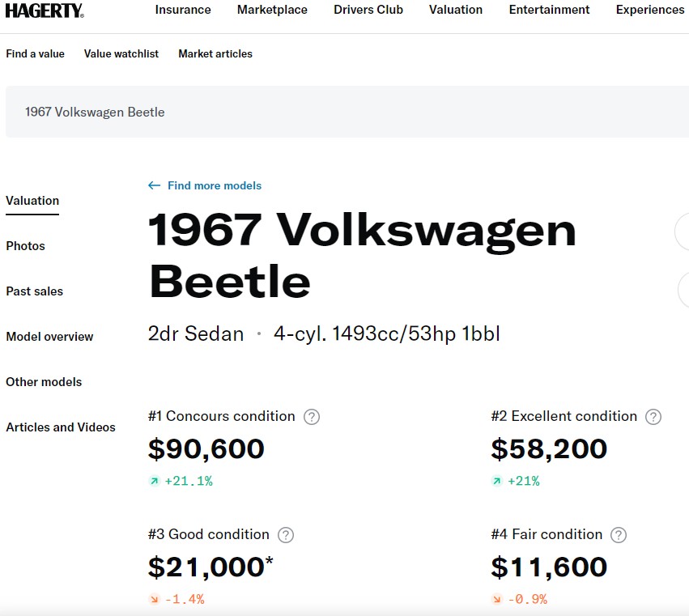
Task: Open the Drivers Club menu
Action: click(368, 10)
